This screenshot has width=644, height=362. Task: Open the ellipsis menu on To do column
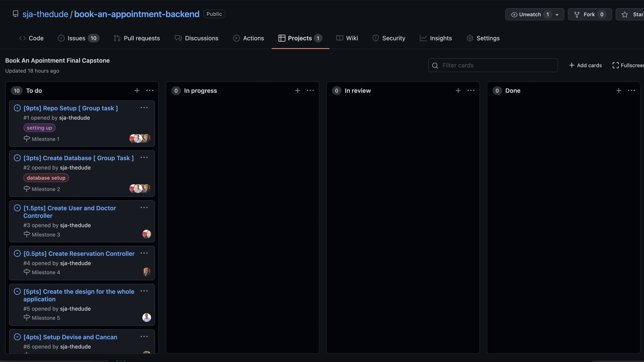[150, 90]
